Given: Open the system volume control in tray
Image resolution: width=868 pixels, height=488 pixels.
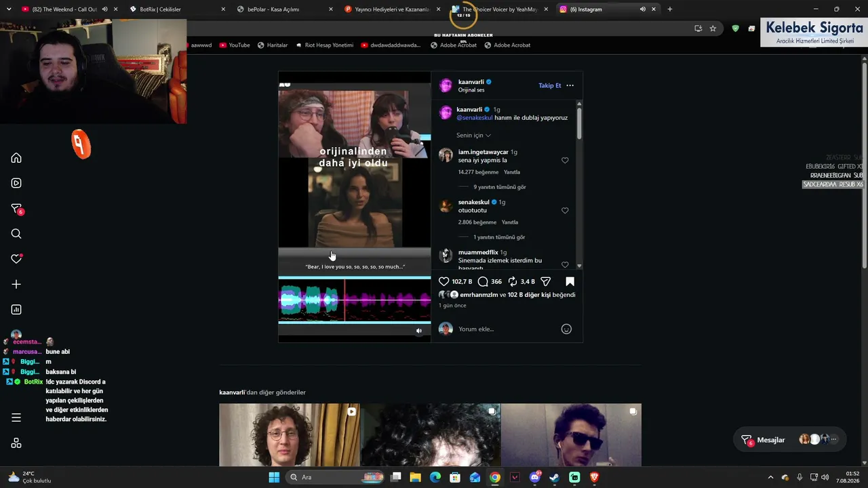Looking at the screenshot, I should (825, 477).
